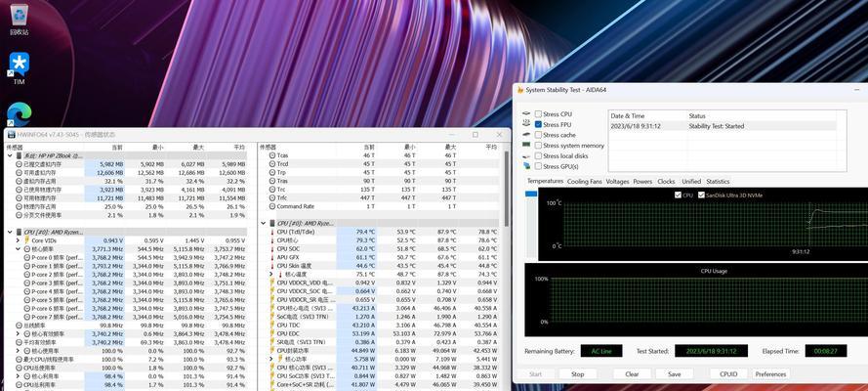This screenshot has height=391, width=868.
Task: Click the disk icon next to Stress local disks
Action: pos(526,155)
